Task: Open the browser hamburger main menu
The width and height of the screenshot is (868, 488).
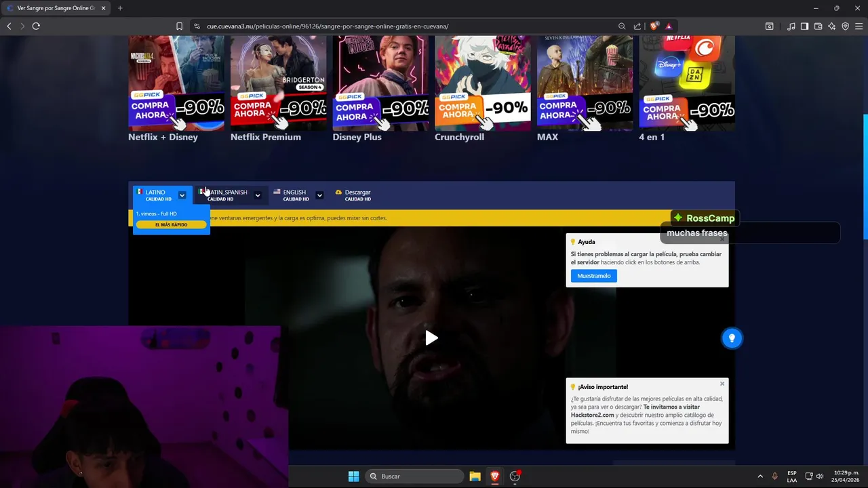Action: click(x=859, y=26)
